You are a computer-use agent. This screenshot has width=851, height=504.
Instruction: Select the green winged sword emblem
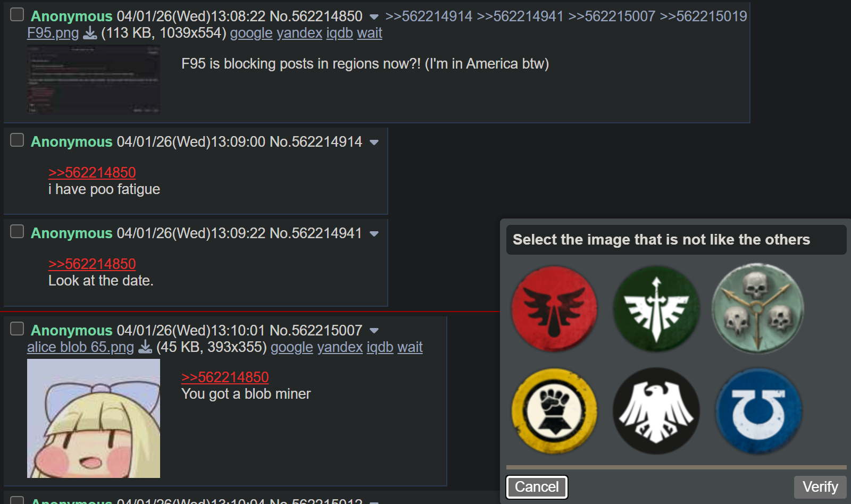click(x=656, y=309)
